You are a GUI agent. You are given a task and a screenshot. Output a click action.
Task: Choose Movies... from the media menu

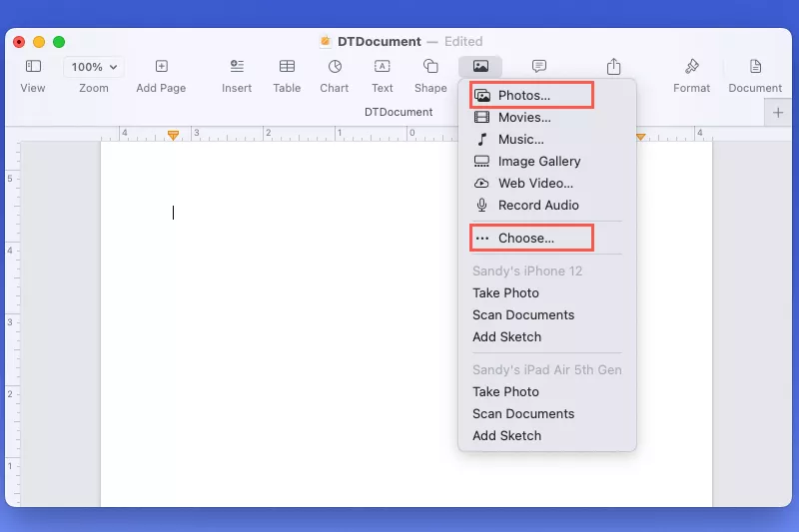[x=547, y=117]
